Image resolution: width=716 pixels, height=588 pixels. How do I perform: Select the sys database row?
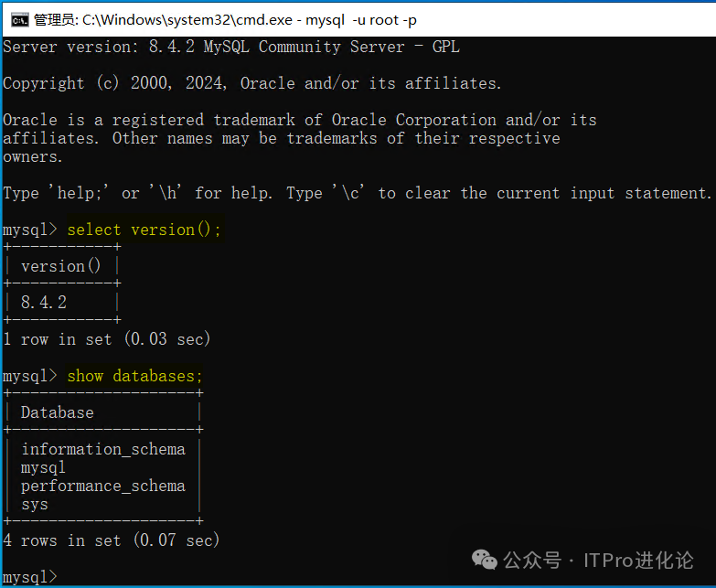34,504
